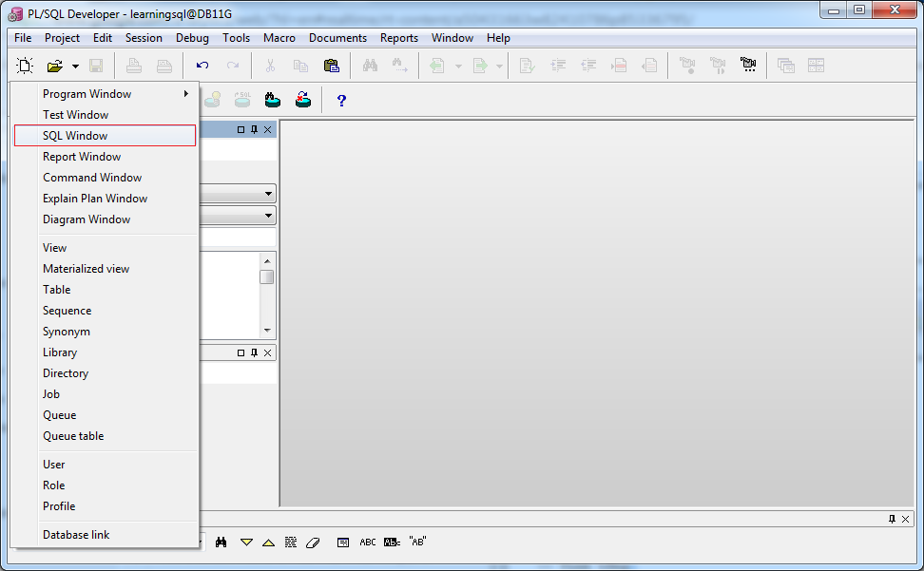This screenshot has width=924, height=571.
Task: Toggle the search-in-list option icon
Action: [x=343, y=542]
